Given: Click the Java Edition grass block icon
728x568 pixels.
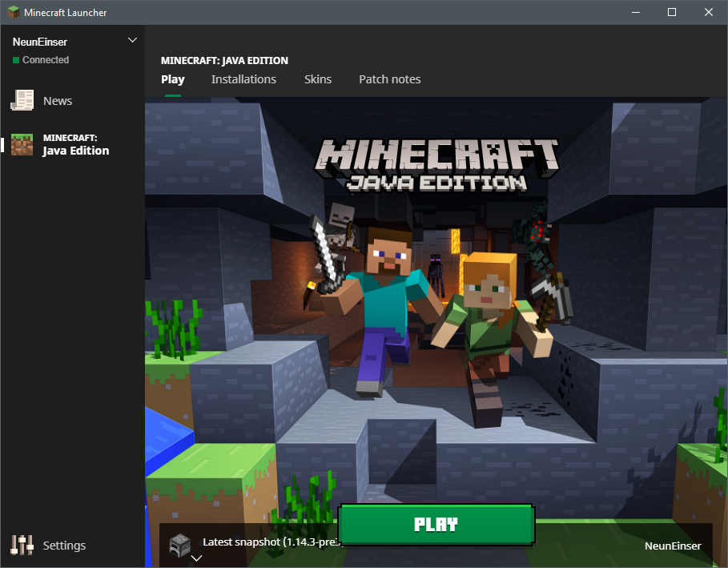Looking at the screenshot, I should pyautogui.click(x=22, y=144).
